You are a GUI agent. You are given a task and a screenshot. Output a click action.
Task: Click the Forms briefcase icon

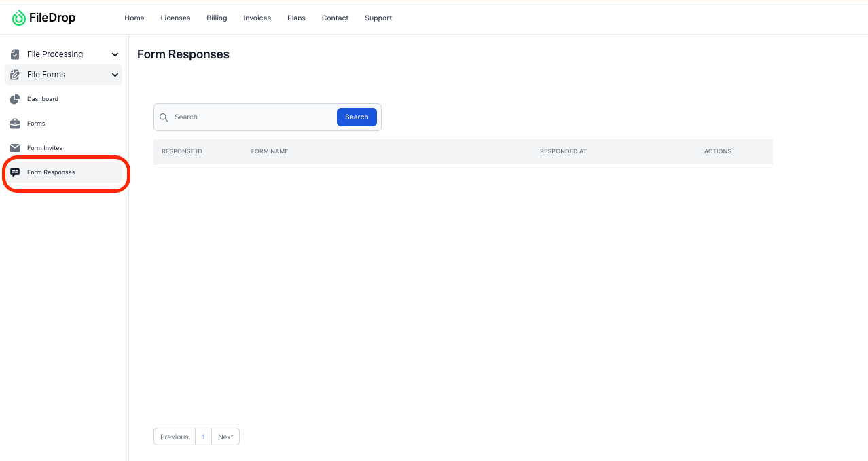(15, 124)
